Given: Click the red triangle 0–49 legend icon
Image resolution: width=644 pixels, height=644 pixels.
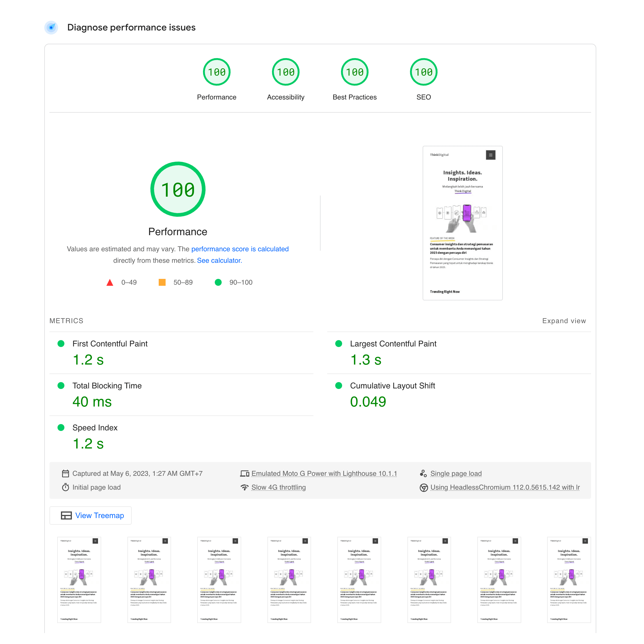Looking at the screenshot, I should tap(110, 282).
